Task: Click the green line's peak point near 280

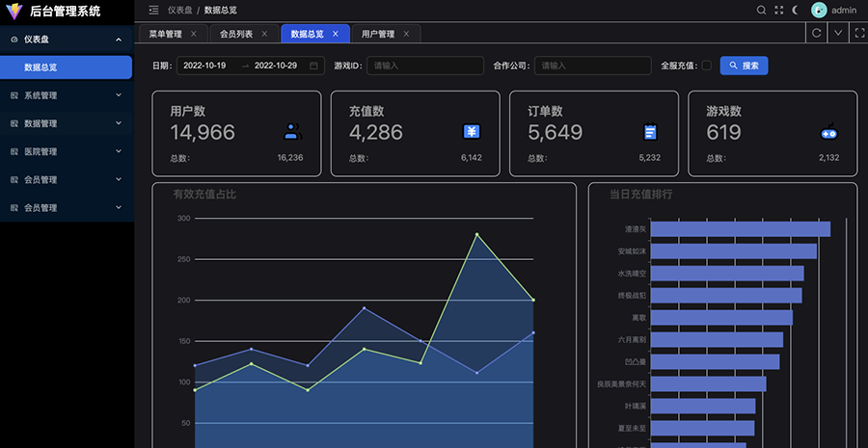Action: [476, 234]
